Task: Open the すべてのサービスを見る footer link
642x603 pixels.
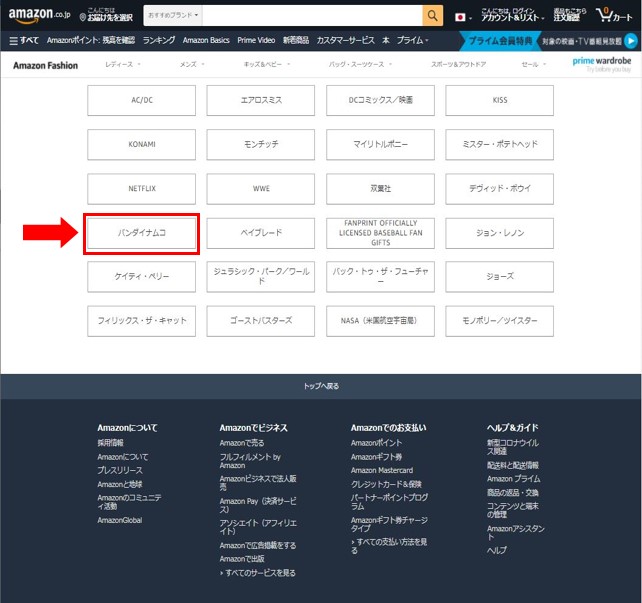Action: pos(258,573)
